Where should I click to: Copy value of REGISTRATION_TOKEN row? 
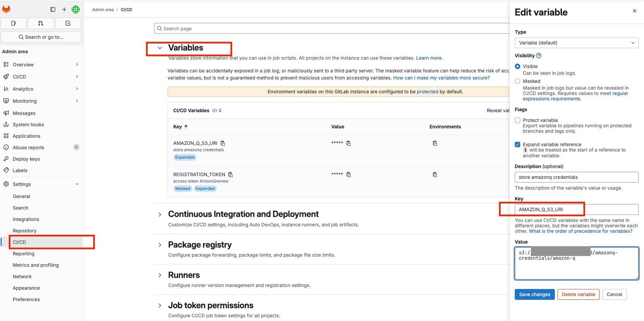(x=349, y=174)
